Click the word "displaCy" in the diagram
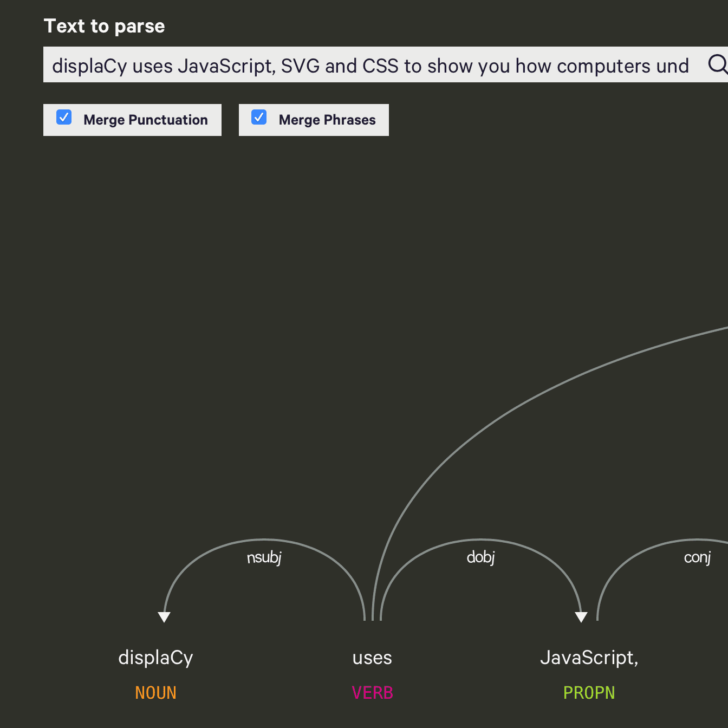Image resolution: width=728 pixels, height=728 pixels. [x=156, y=658]
